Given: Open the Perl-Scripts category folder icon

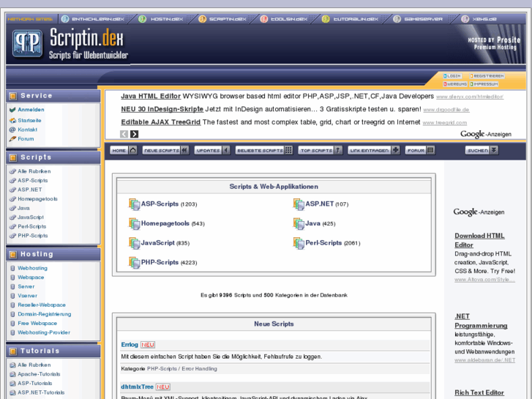Looking at the screenshot, I should pyautogui.click(x=299, y=243).
